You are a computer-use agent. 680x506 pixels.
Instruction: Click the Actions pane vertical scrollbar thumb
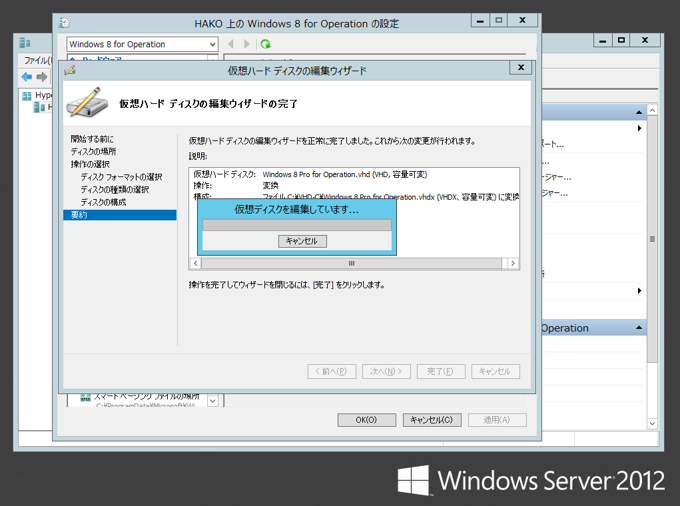[652, 239]
